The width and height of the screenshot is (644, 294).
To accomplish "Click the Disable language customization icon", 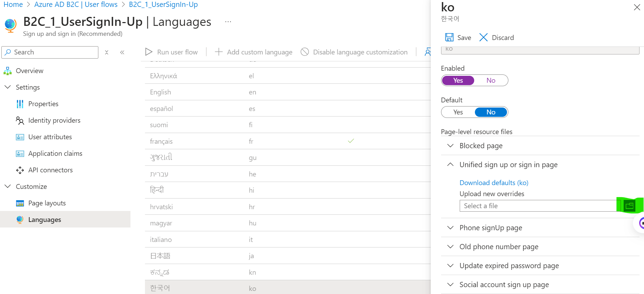I will (x=305, y=52).
